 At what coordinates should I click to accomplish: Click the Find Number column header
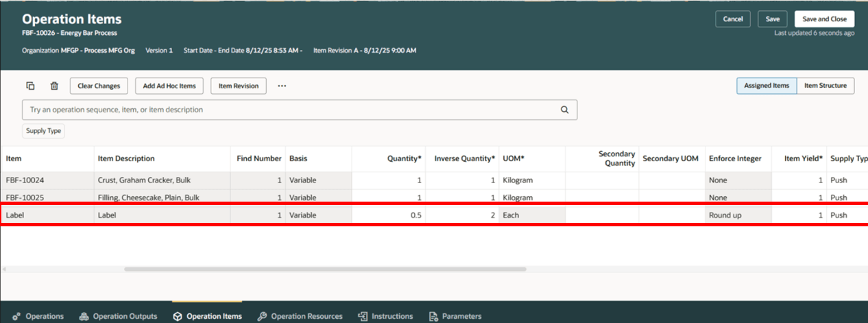[x=258, y=158]
